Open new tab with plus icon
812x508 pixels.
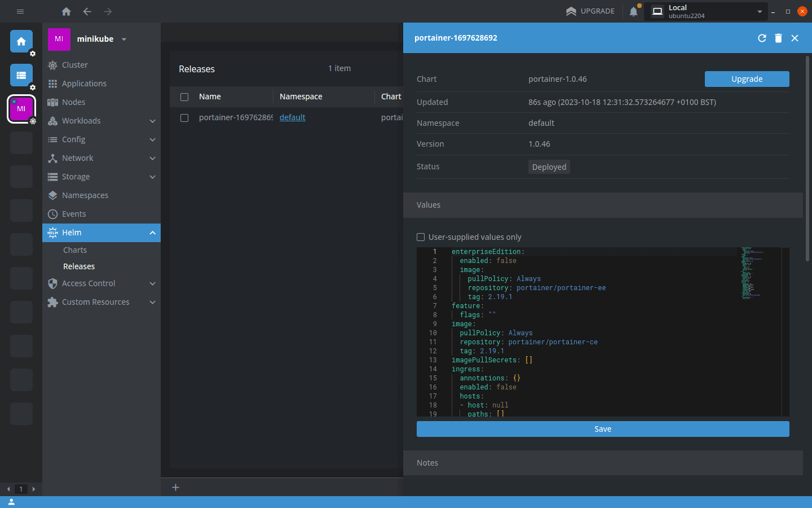click(x=175, y=487)
